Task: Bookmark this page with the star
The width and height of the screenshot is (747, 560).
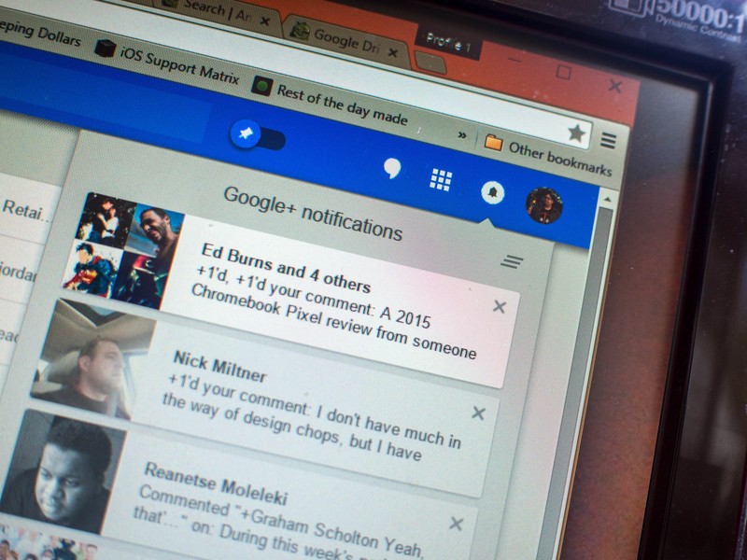Action: point(576,133)
